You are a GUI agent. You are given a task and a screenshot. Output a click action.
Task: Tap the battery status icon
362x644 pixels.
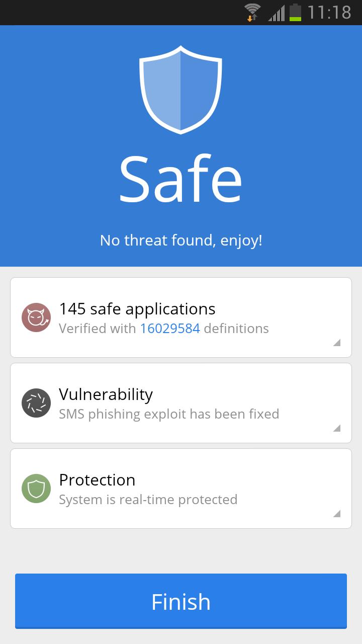click(295, 12)
